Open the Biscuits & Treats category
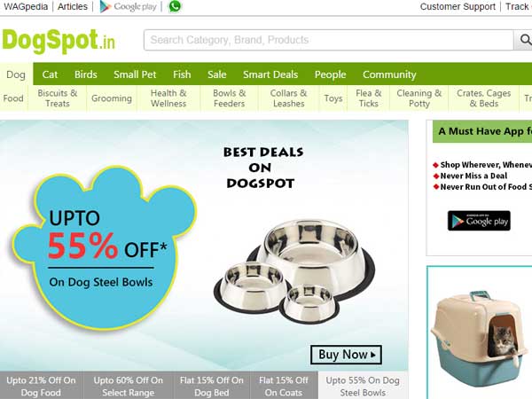The image size is (532, 399). [58, 98]
